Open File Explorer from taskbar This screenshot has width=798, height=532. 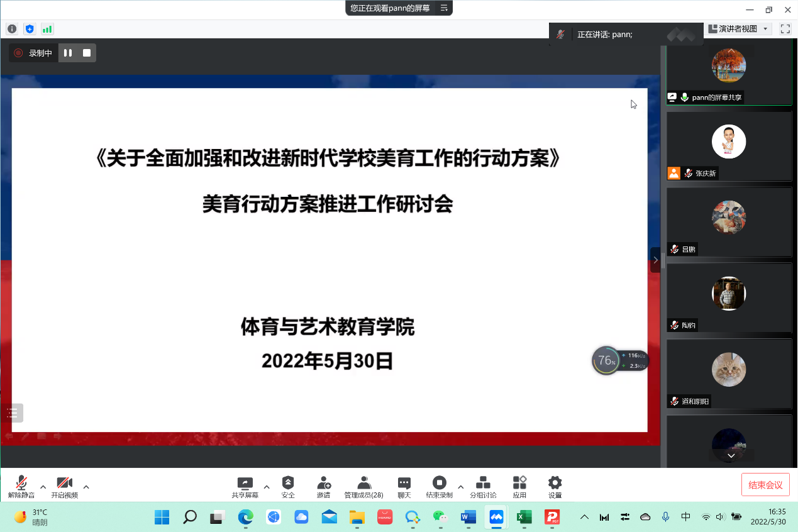click(x=357, y=517)
